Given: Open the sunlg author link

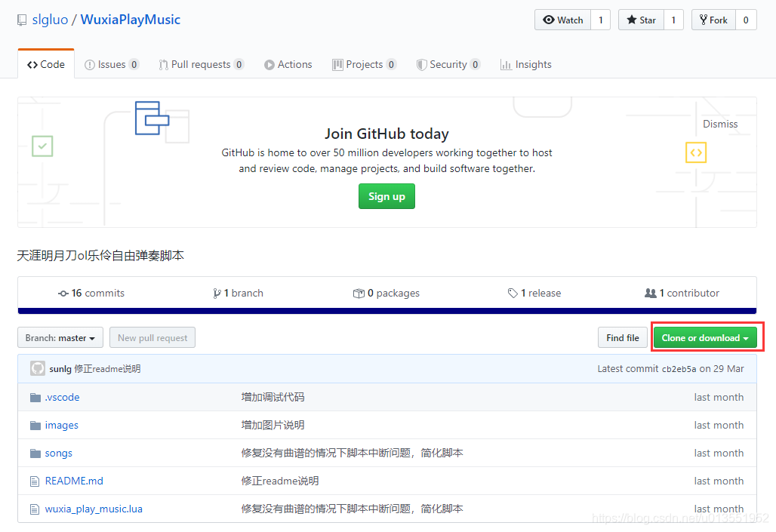Looking at the screenshot, I should coord(60,369).
